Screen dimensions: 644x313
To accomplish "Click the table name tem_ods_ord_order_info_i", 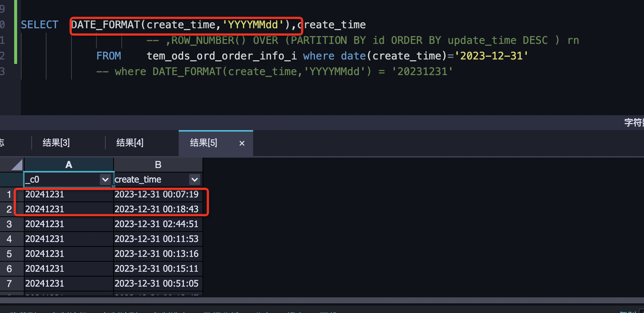I will pyautogui.click(x=221, y=56).
